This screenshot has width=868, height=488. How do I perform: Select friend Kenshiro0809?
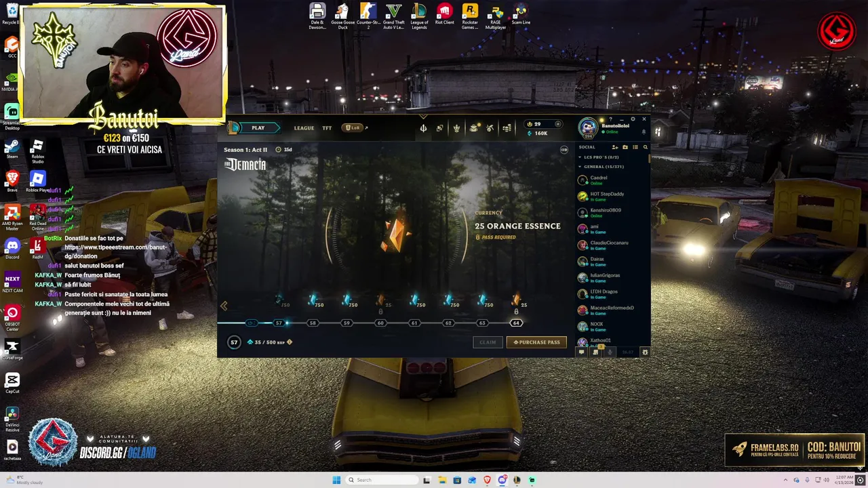pos(612,213)
